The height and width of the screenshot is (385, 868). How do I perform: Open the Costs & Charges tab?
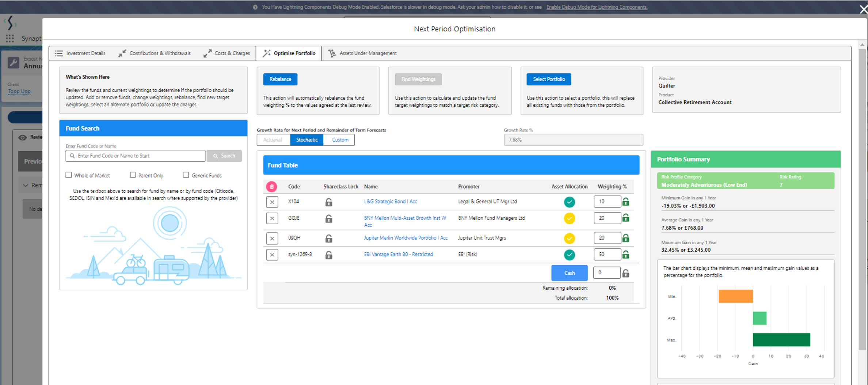click(226, 53)
